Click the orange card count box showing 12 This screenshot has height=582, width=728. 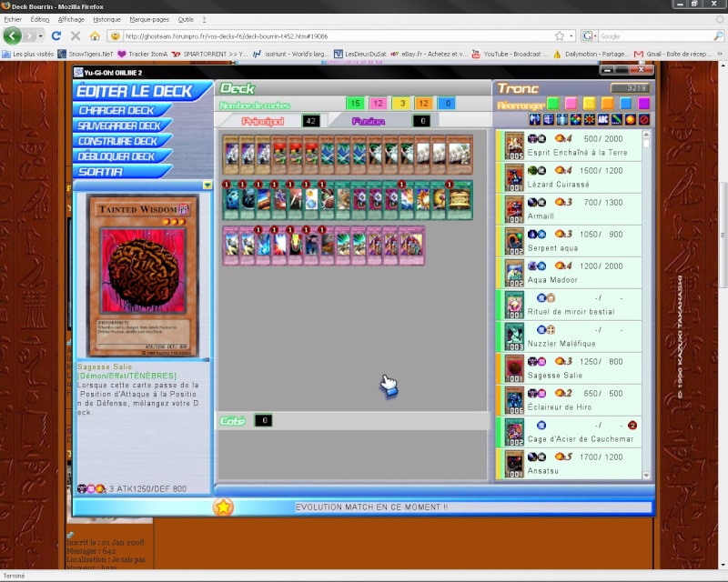tap(423, 103)
